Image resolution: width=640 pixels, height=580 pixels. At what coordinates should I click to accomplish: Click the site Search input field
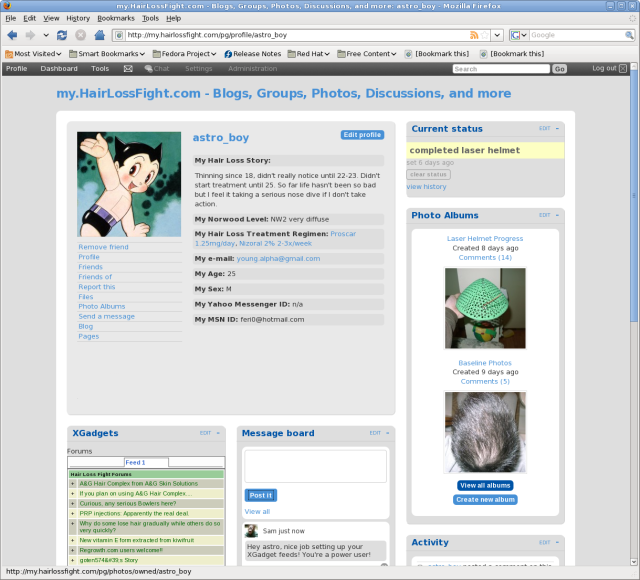(x=501, y=69)
